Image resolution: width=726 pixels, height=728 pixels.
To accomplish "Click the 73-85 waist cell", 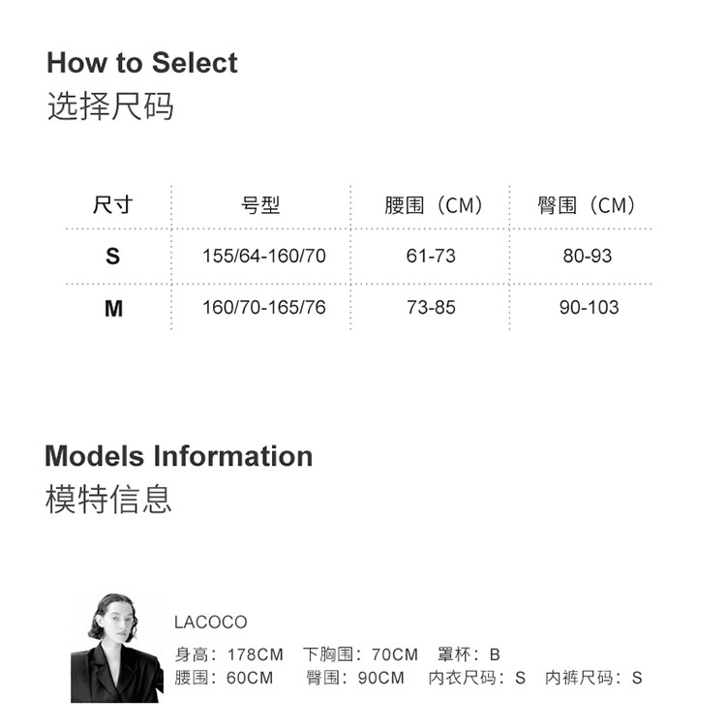I will pyautogui.click(x=431, y=307).
